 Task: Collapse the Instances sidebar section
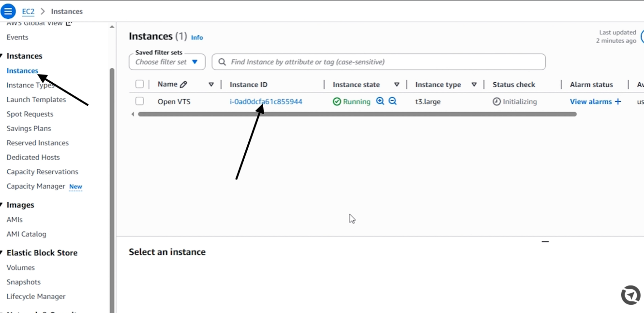click(x=2, y=56)
